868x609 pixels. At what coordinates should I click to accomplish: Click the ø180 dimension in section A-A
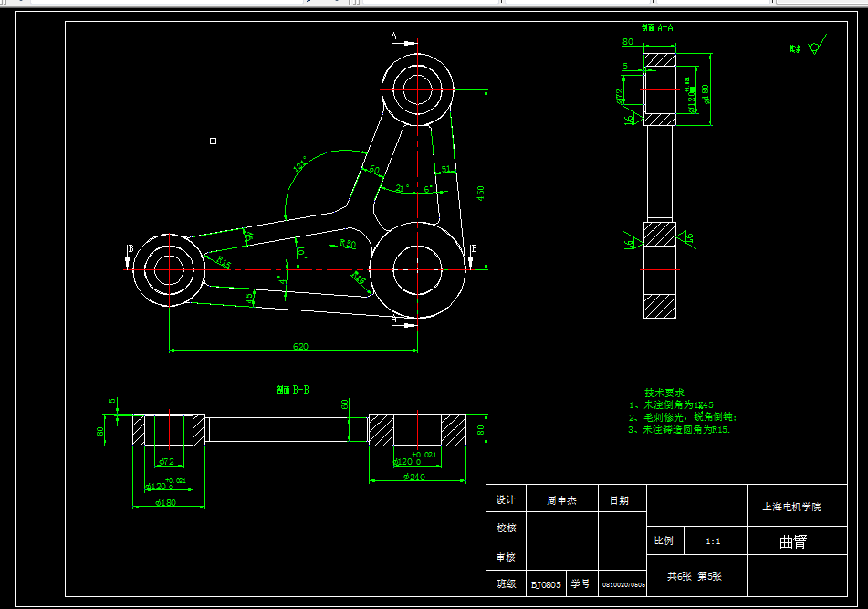[706, 94]
